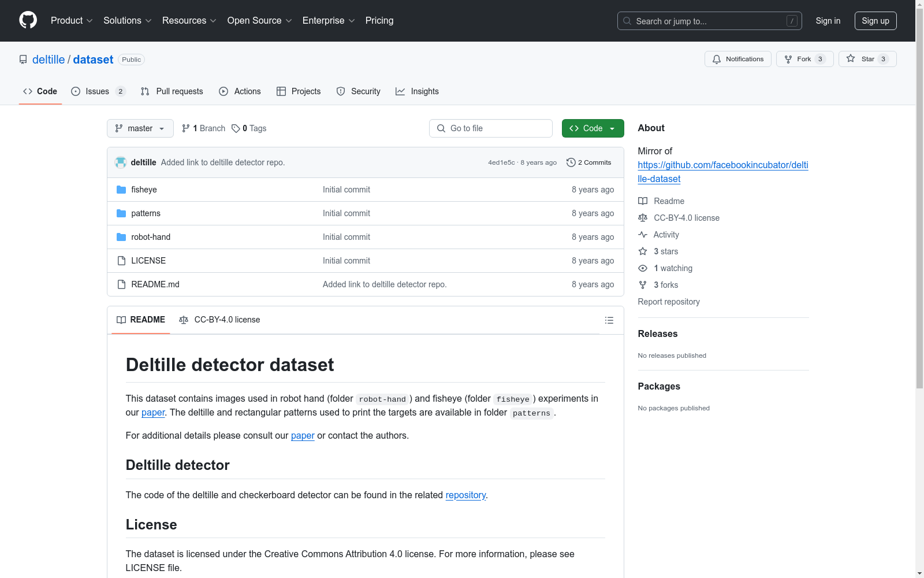Click the robot-hand folder icon
This screenshot has width=924, height=578.
[121, 237]
